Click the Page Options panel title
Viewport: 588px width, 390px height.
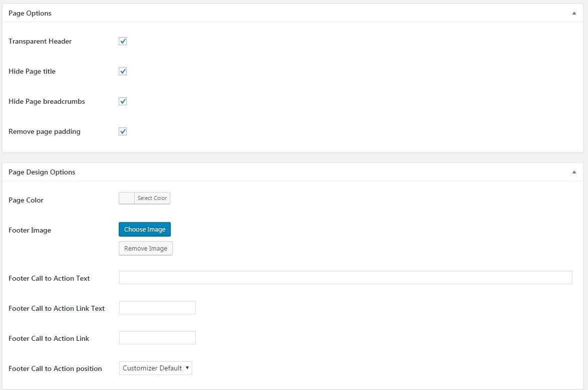pyautogui.click(x=30, y=13)
